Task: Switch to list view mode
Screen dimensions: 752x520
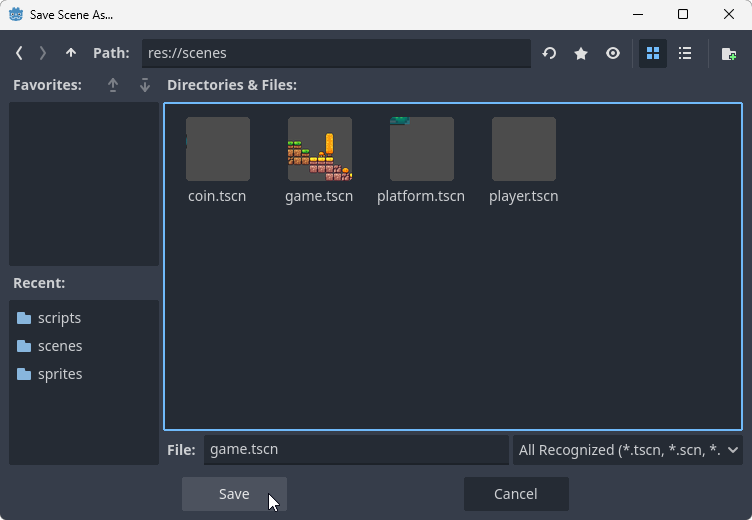Action: (x=685, y=53)
